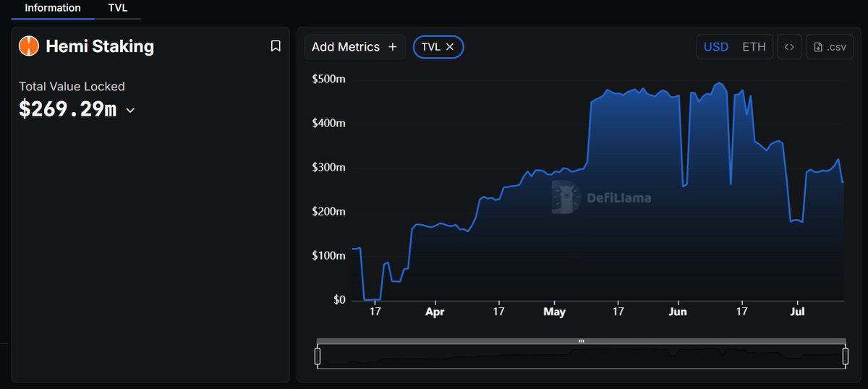Click the Hemi Staking title
Screen dimensions: 868x389
100,46
